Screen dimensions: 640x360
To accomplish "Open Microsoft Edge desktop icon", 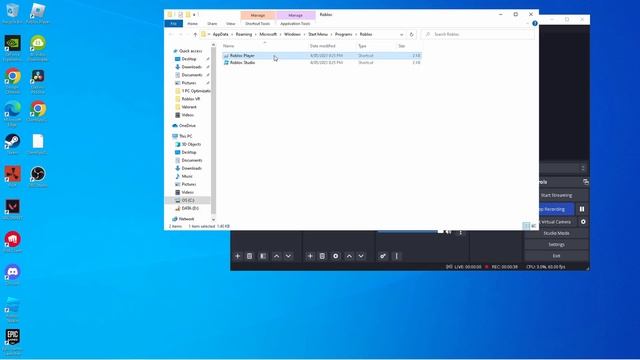I will tap(13, 113).
